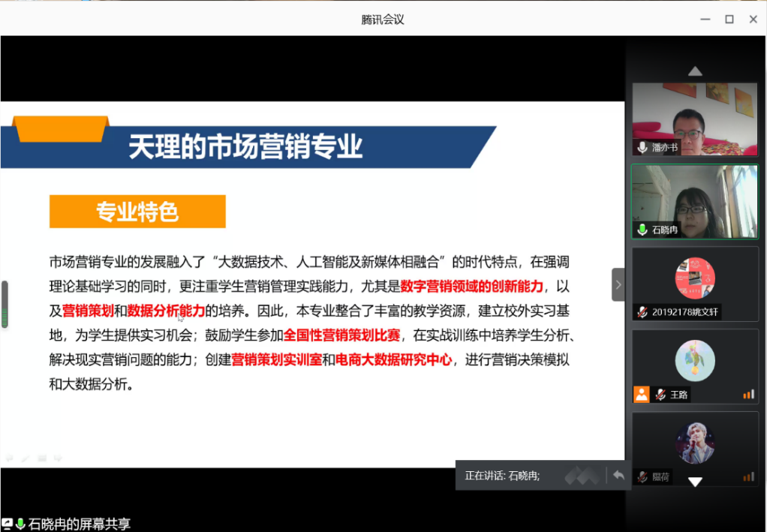The width and height of the screenshot is (767, 532).
Task: Click 潘亦书's microphone icon
Action: [642, 148]
